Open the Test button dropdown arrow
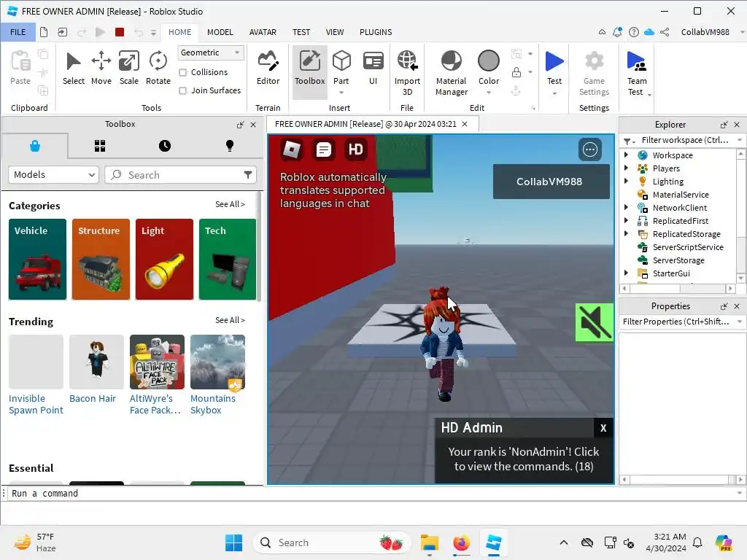 click(x=554, y=93)
